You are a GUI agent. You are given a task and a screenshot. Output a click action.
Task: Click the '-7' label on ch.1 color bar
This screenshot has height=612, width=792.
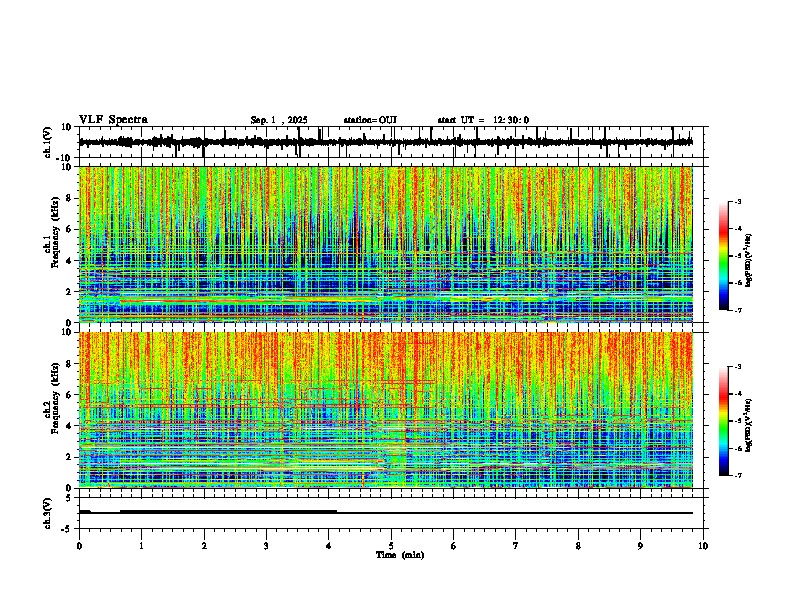tap(737, 310)
